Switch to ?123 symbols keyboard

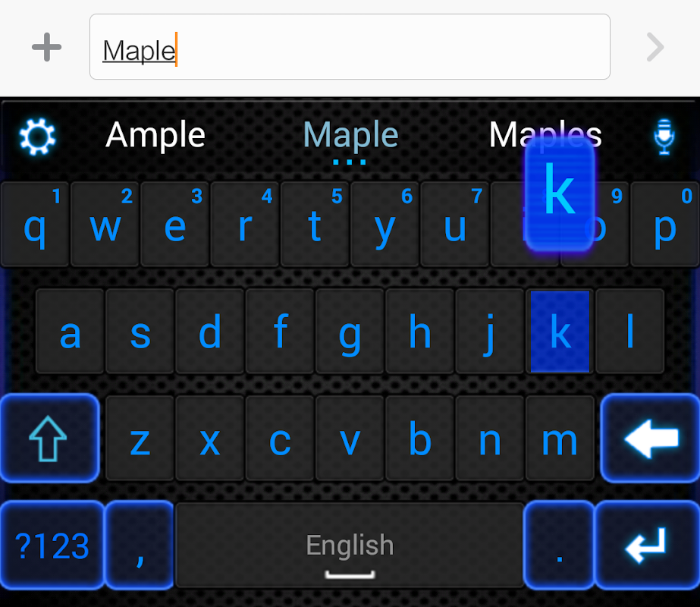[x=52, y=545]
